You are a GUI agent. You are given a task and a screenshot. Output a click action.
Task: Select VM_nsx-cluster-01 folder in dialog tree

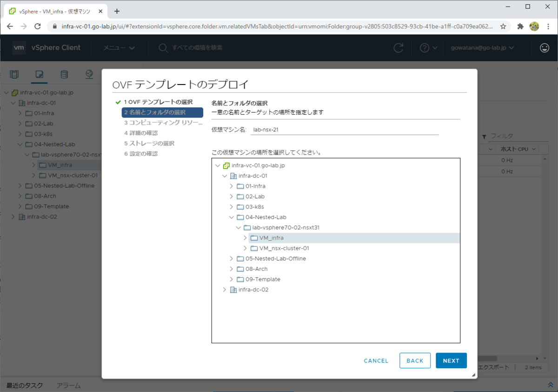pos(280,248)
